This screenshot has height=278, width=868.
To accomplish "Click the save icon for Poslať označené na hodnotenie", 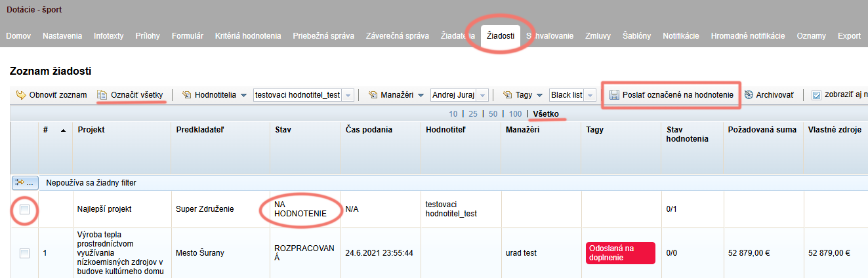I will 613,95.
